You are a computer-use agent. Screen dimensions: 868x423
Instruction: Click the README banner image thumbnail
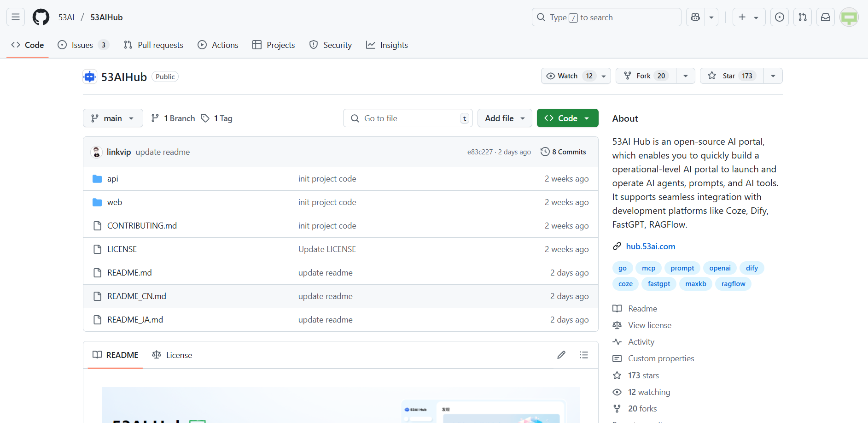click(340, 405)
